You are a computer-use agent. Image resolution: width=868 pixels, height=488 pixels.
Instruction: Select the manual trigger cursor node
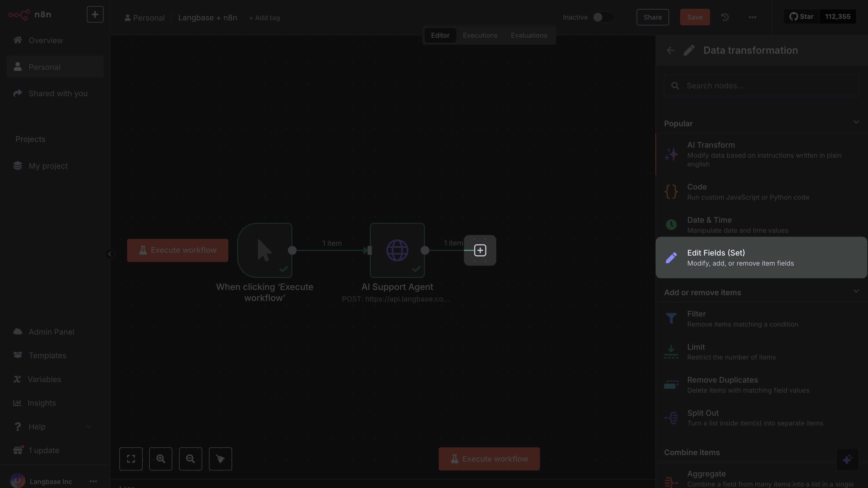[264, 250]
